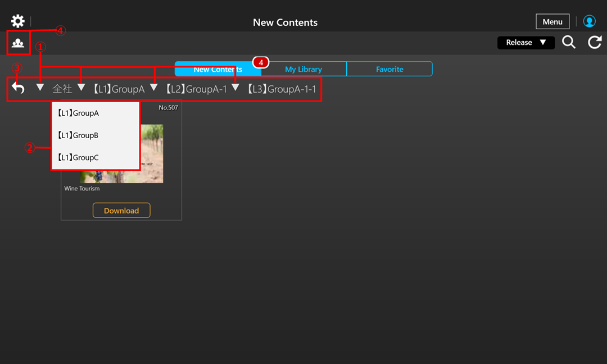Switch to the My Library tab
The width and height of the screenshot is (607, 364).
coord(303,69)
